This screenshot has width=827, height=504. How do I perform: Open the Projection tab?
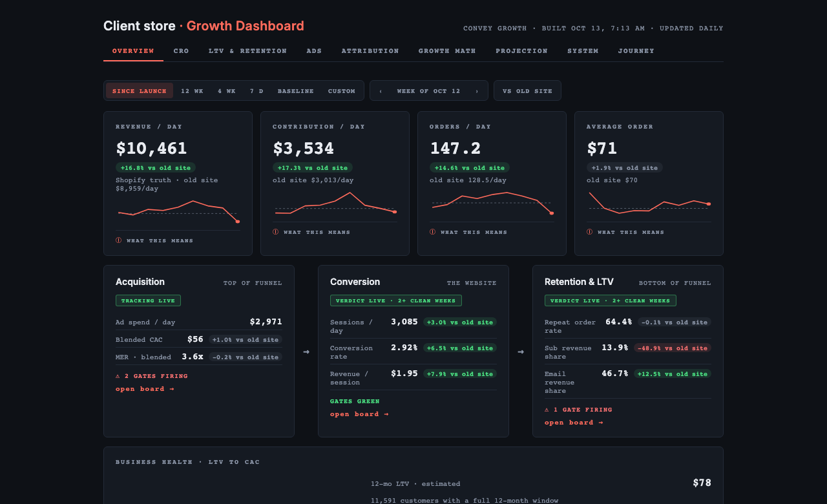tap(522, 51)
